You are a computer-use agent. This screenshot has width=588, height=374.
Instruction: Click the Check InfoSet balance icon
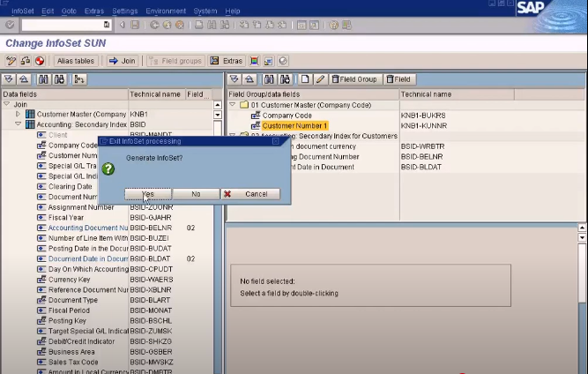pyautogui.click(x=26, y=61)
